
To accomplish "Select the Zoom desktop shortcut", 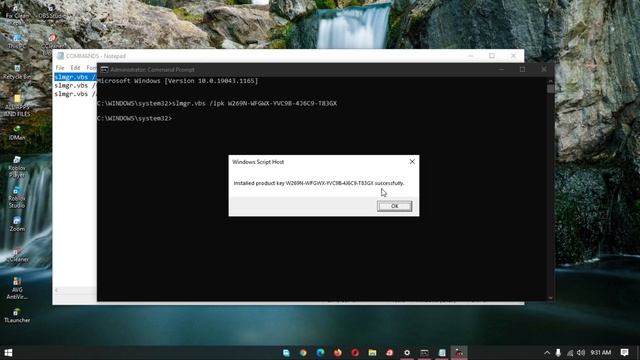I will click(x=17, y=224).
